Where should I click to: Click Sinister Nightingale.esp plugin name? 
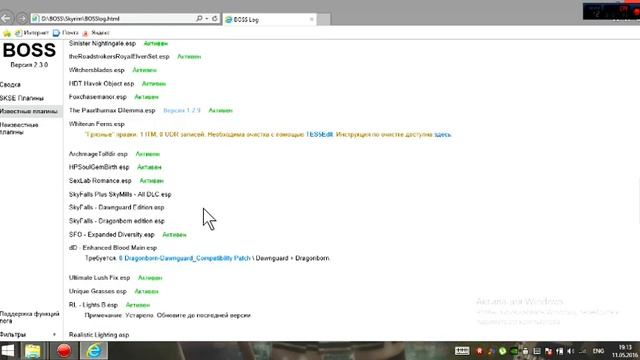tap(102, 43)
